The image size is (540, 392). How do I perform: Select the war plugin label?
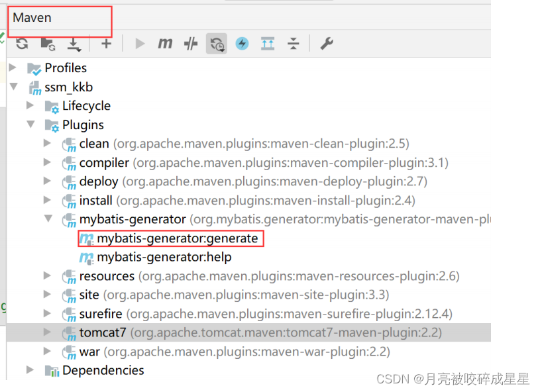89,352
